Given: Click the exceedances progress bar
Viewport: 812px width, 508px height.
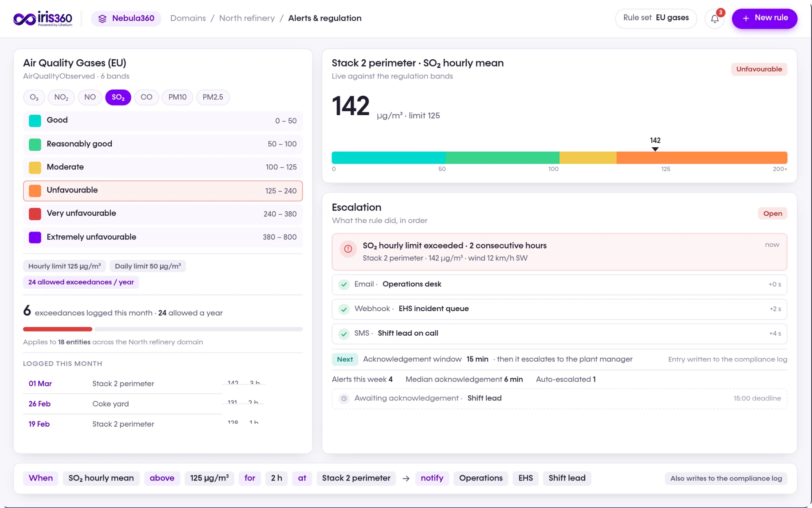Looking at the screenshot, I should 163,329.
